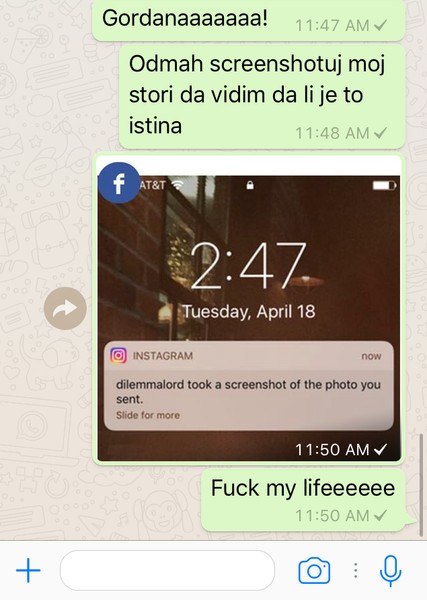
Task: Tap the forward arrow beside the image
Action: click(65, 308)
